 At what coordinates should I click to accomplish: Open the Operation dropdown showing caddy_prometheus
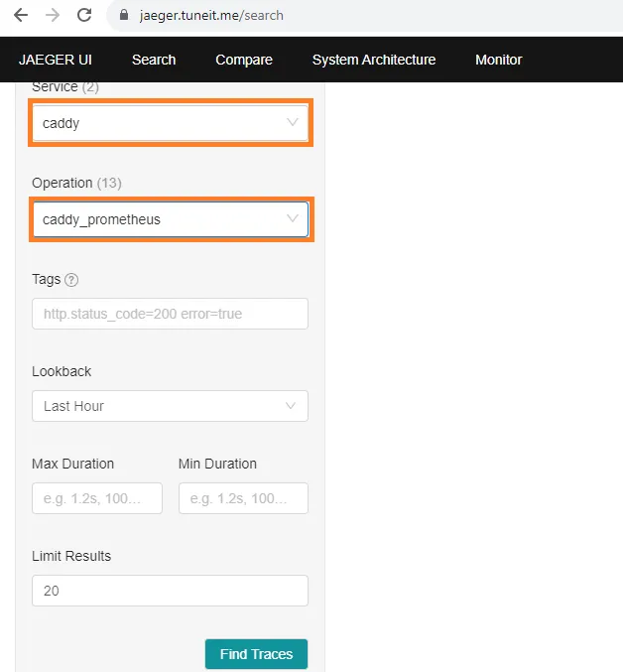click(171, 219)
